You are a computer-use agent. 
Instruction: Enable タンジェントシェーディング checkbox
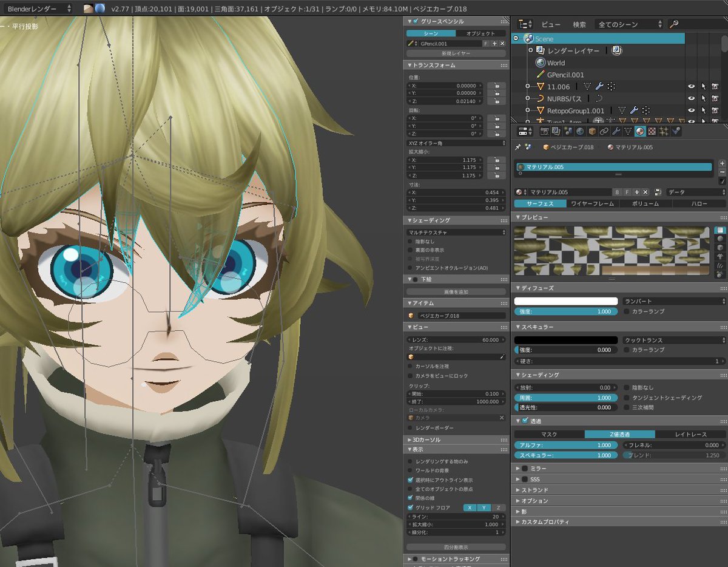click(x=627, y=398)
